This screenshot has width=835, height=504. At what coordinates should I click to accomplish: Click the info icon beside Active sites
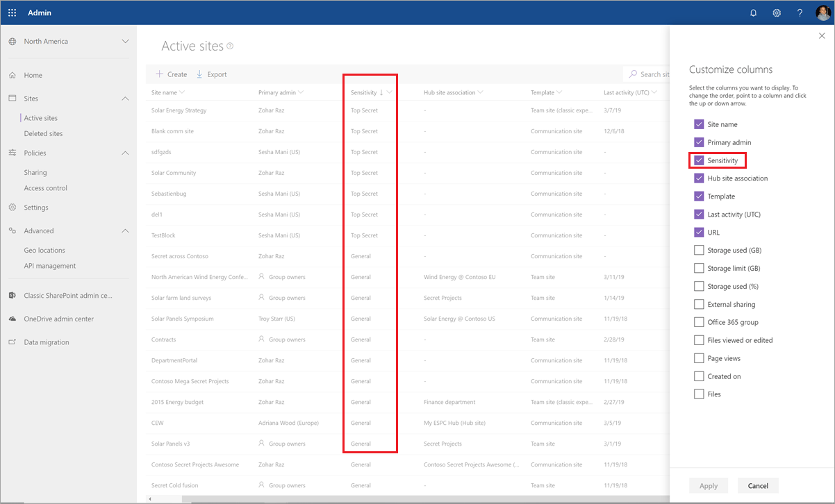[230, 47]
